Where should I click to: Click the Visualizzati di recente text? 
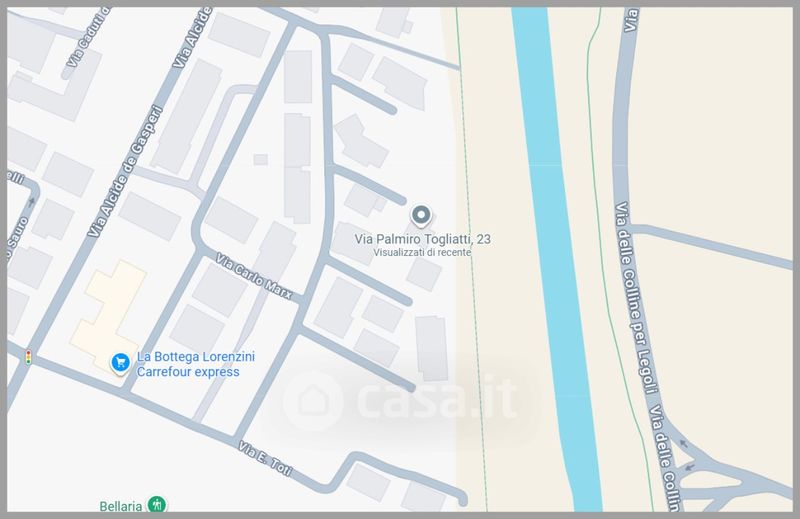[422, 253]
